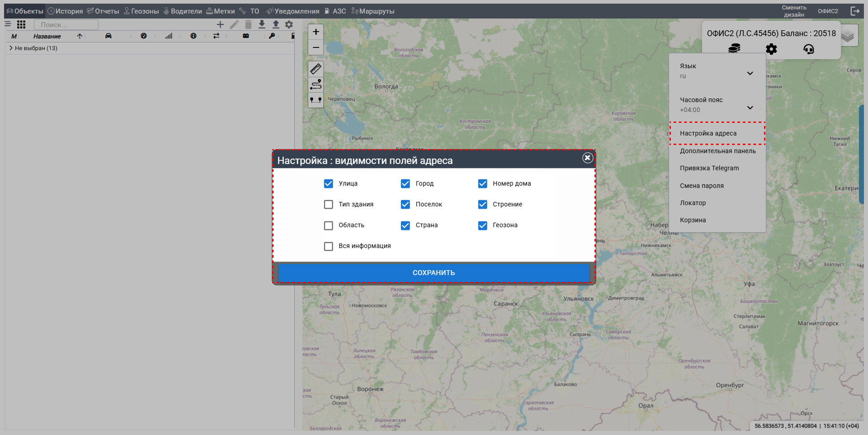Disable the Геозона checkbox
Screen dimensions: 868x435
(483, 225)
